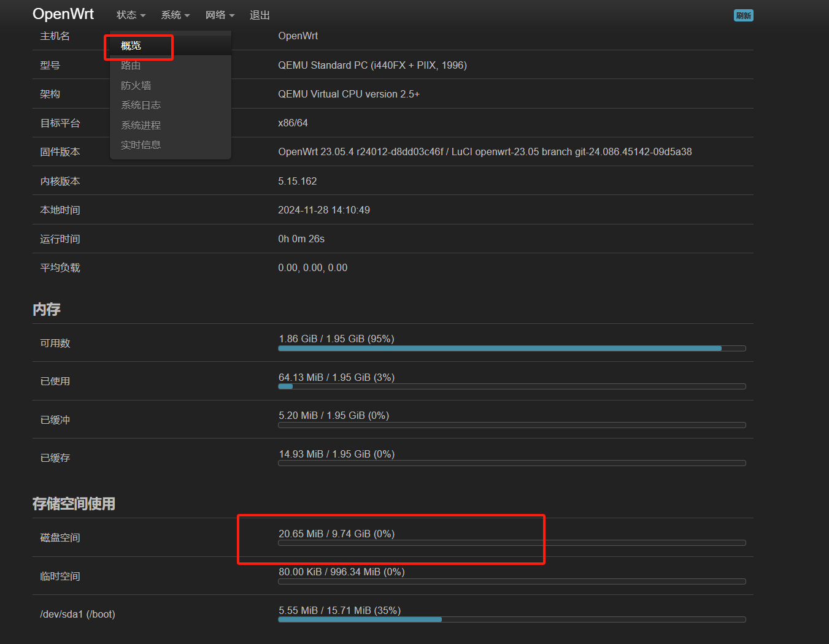
Task: Click the local time 2024-11-28 14:10:49
Action: pyautogui.click(x=324, y=210)
